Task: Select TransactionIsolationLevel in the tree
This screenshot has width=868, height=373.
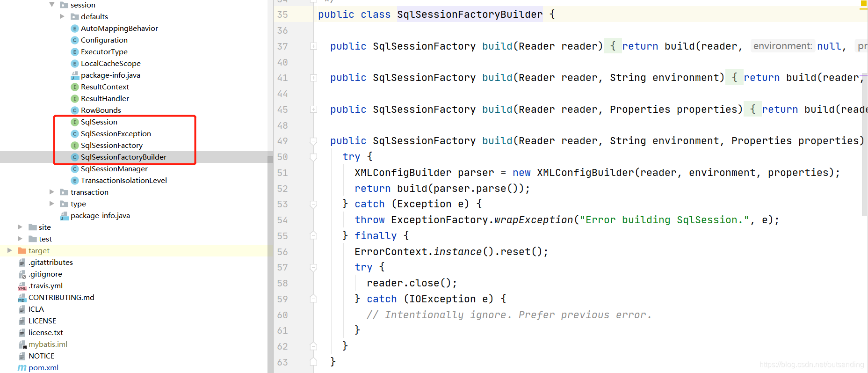Action: pyautogui.click(x=124, y=181)
